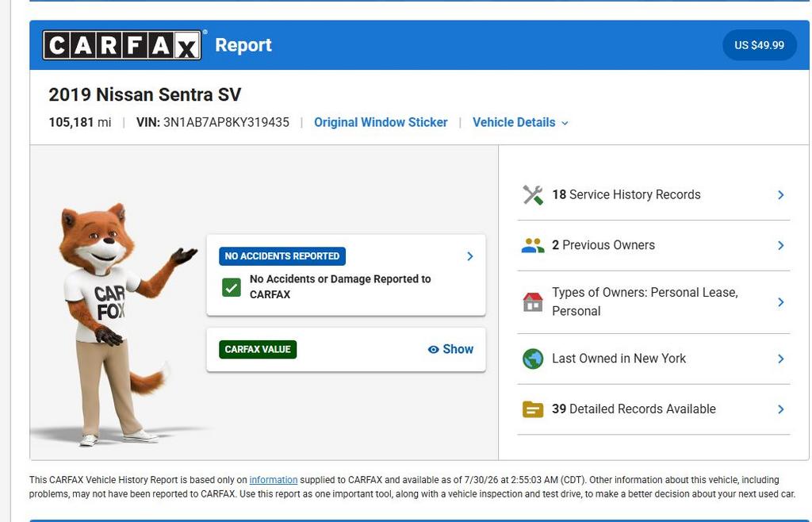Open Last Owned in New York chevron
Screen dimensions: 812x522
(x=780, y=359)
